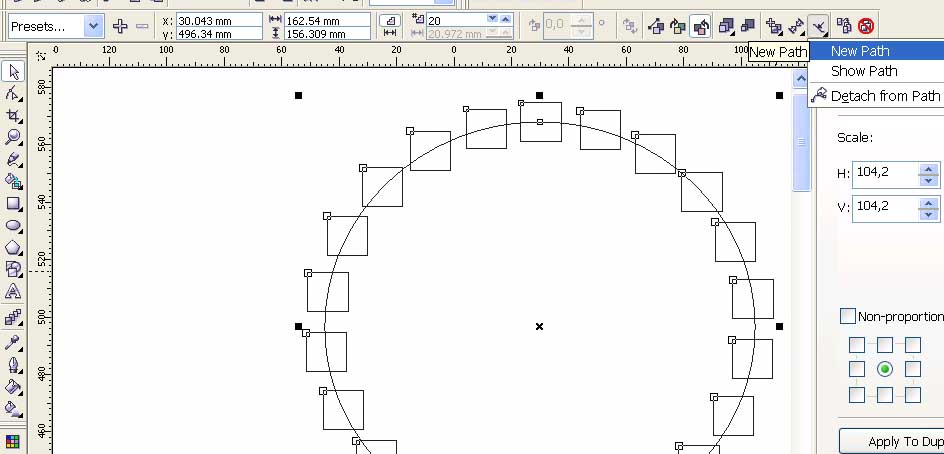Select the Smart Fill tool

pos(13,181)
